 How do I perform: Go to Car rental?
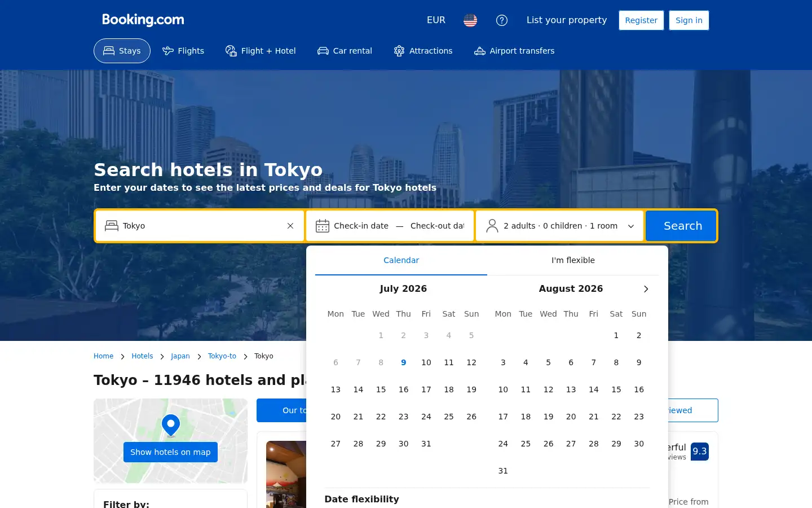345,51
